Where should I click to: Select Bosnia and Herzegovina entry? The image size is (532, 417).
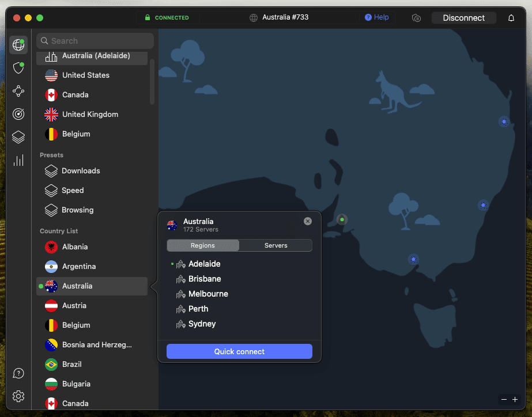(92, 345)
